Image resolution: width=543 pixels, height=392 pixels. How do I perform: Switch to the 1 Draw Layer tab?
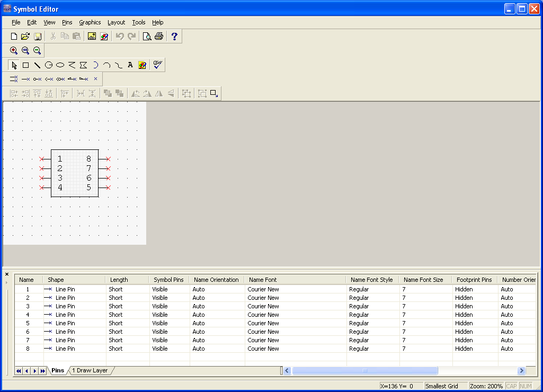click(x=90, y=370)
